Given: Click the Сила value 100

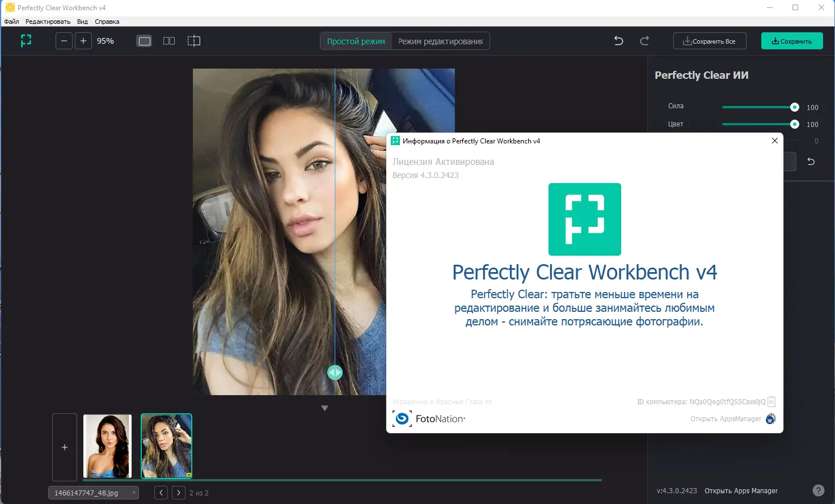Looking at the screenshot, I should point(812,108).
